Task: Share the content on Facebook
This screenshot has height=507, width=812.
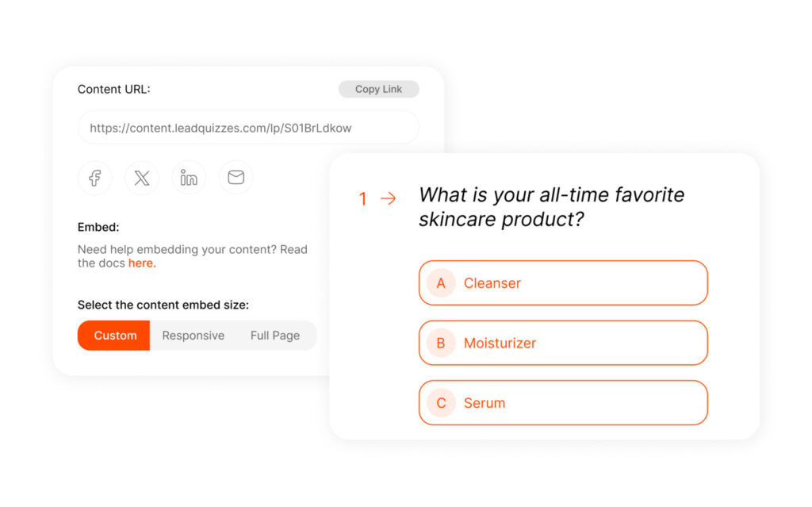Action: tap(94, 178)
